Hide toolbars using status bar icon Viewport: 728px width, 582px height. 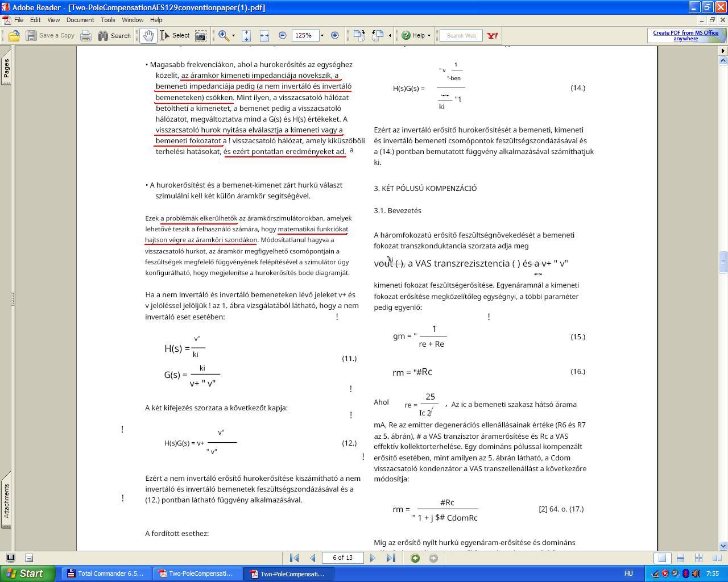[x=29, y=558]
